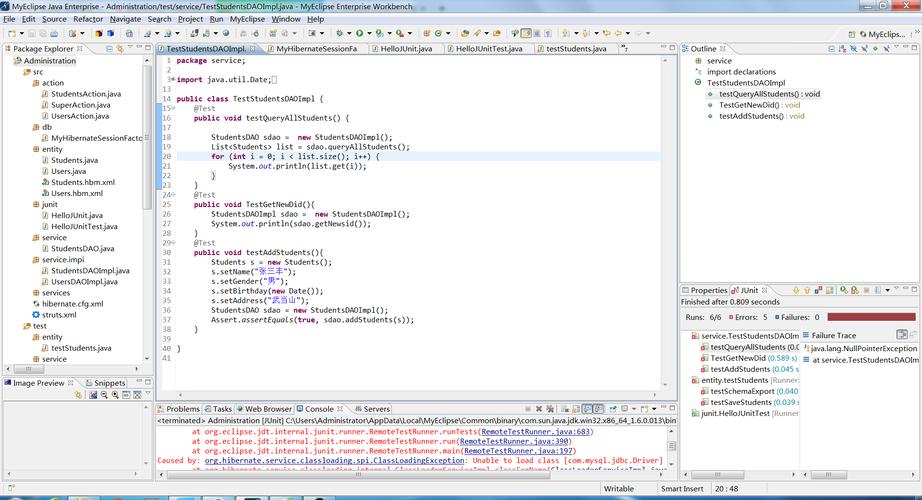
Task: Toggle Hide Static Members icon in Outline
Action: pos(864,48)
